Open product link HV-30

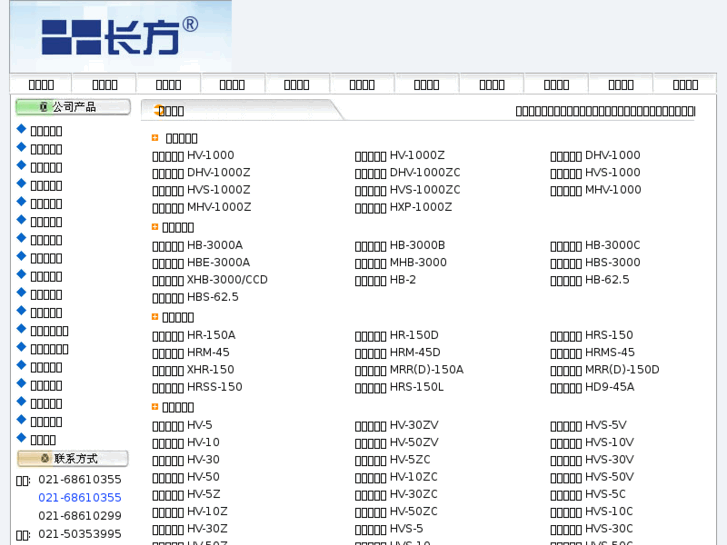pos(186,460)
